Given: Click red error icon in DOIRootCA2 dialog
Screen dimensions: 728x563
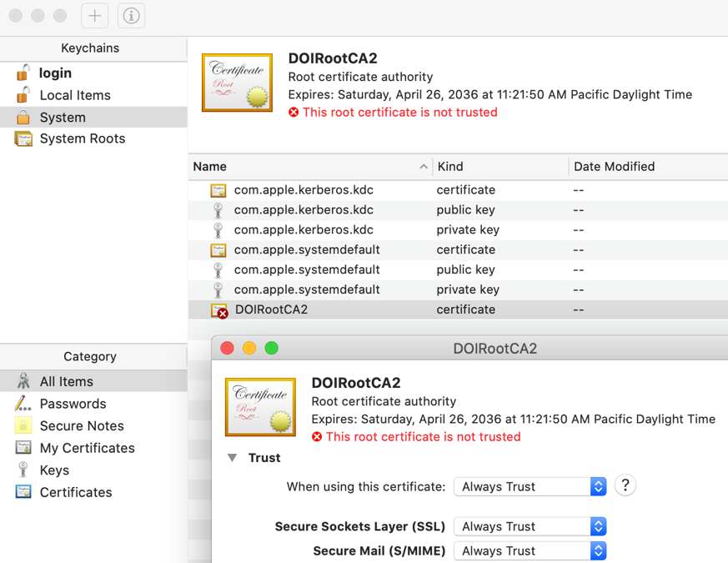Looking at the screenshot, I should point(317,437).
